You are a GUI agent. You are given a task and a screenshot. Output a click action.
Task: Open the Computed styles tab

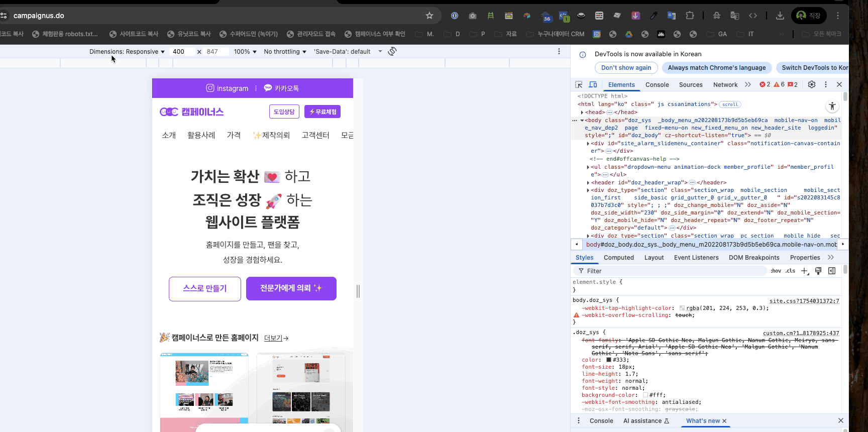tap(618, 258)
